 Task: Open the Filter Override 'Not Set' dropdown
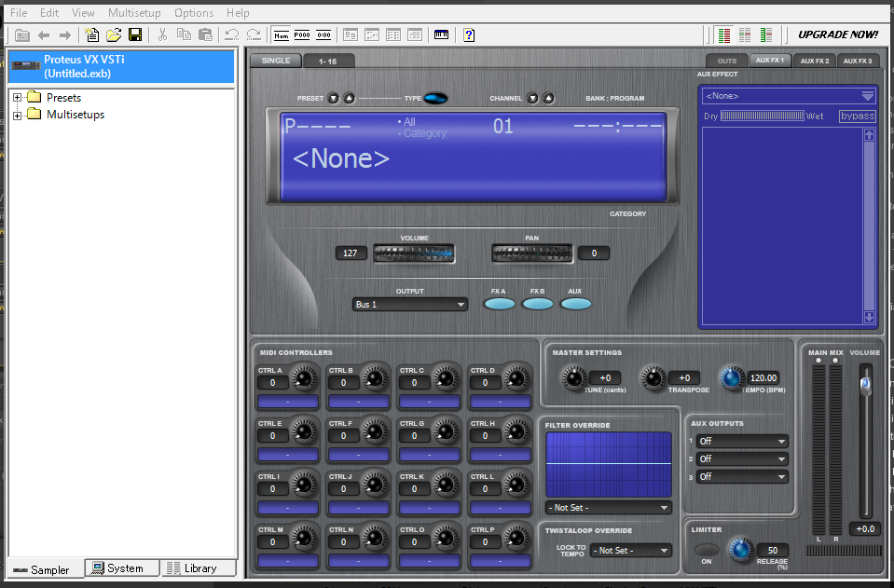click(609, 507)
